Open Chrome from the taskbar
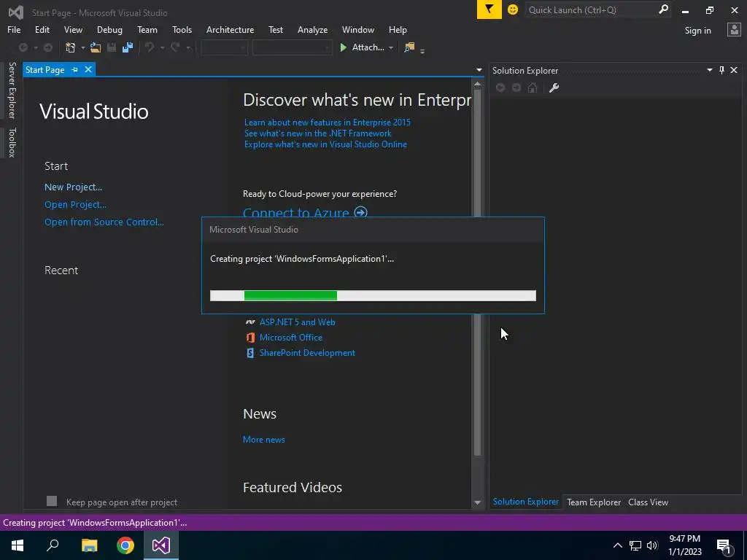 pos(125,545)
